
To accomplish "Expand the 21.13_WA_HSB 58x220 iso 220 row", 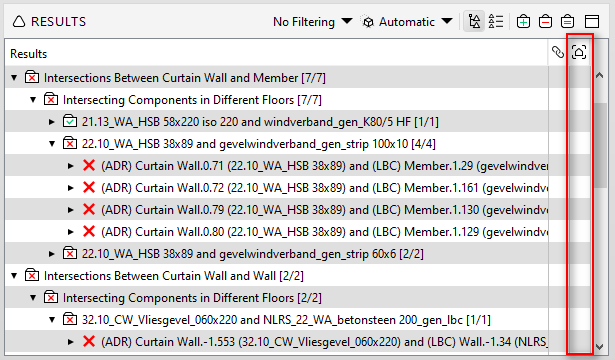I will [x=52, y=122].
